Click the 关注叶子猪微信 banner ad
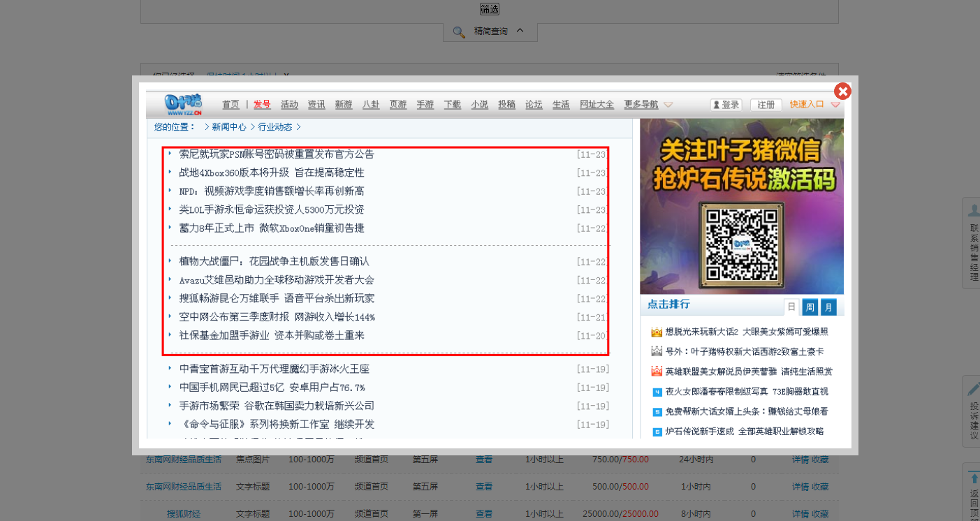 pyautogui.click(x=742, y=206)
